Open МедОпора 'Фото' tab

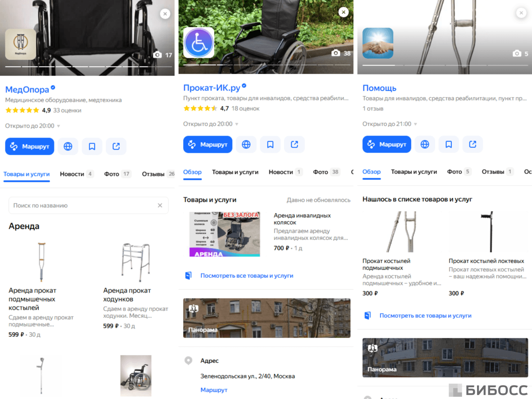coord(117,174)
